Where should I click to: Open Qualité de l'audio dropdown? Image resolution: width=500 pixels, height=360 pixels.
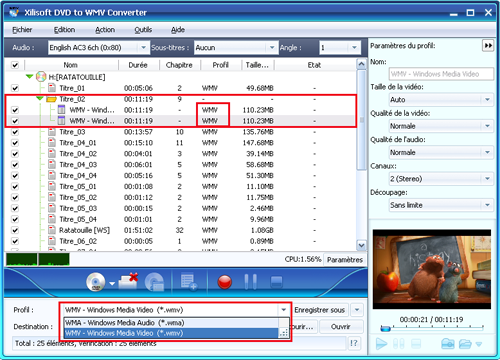(x=441, y=152)
